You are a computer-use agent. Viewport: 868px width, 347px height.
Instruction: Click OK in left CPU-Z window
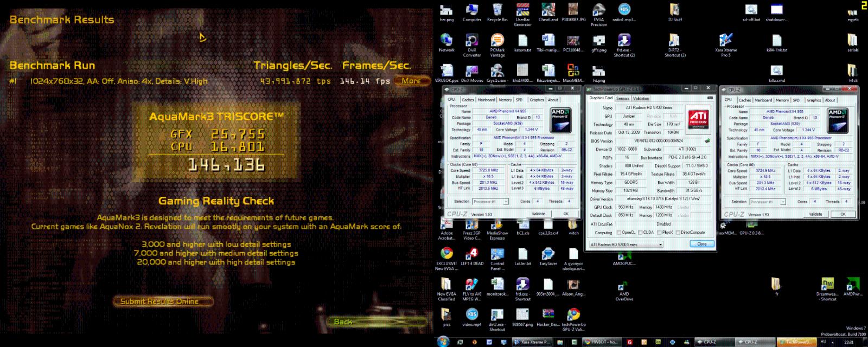point(566,214)
